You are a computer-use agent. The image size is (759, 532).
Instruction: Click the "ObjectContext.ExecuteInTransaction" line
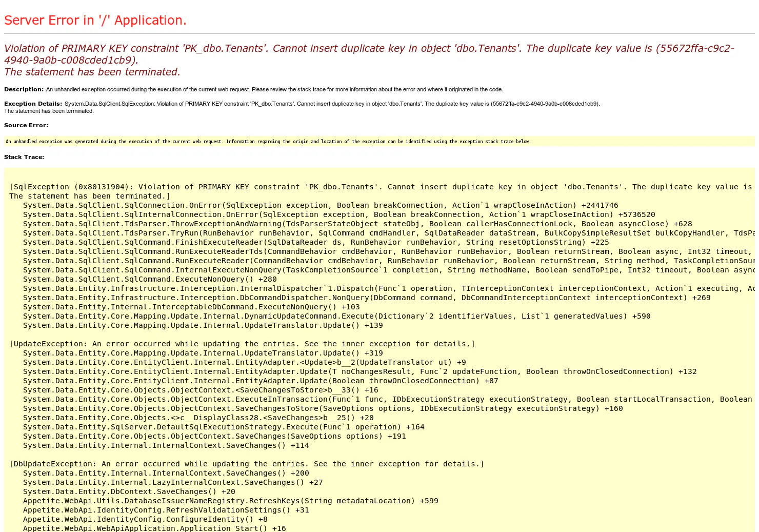(x=389, y=399)
